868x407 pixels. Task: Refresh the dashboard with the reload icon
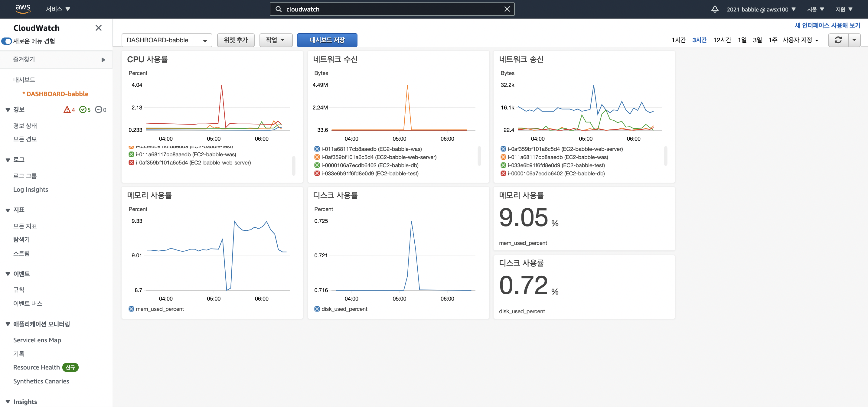click(x=838, y=40)
